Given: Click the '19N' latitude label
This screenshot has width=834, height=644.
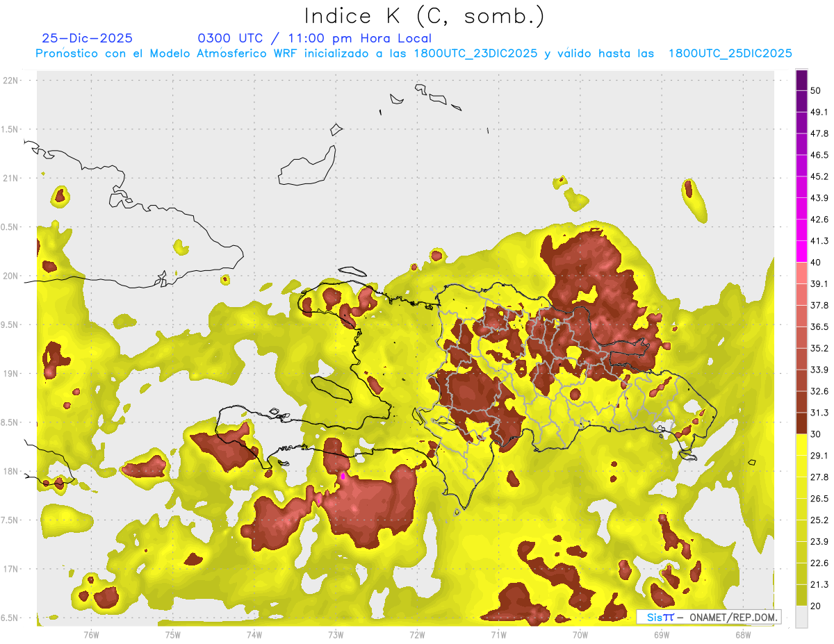Looking at the screenshot, I should [x=11, y=374].
